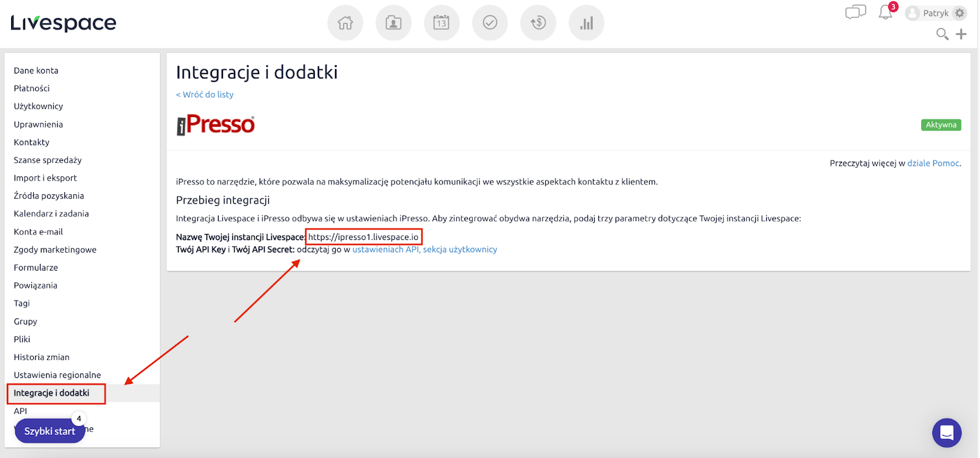Click the Szybki start button
980x458 pixels.
[50, 431]
